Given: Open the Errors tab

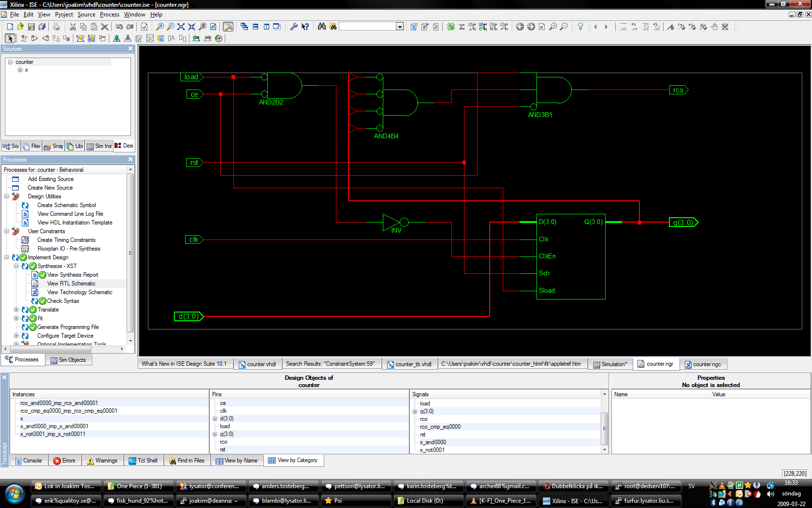Looking at the screenshot, I should tap(64, 461).
